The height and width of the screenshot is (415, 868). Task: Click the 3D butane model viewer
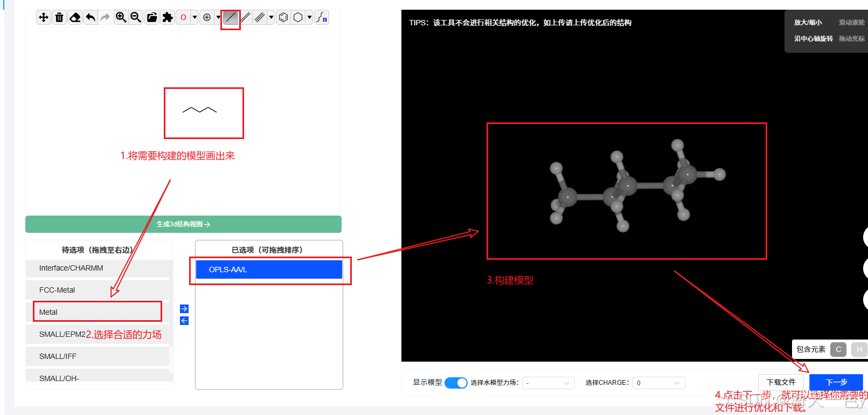coord(637,187)
